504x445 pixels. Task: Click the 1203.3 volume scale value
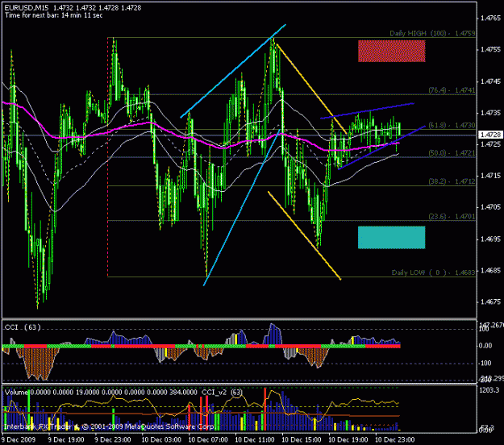click(489, 390)
